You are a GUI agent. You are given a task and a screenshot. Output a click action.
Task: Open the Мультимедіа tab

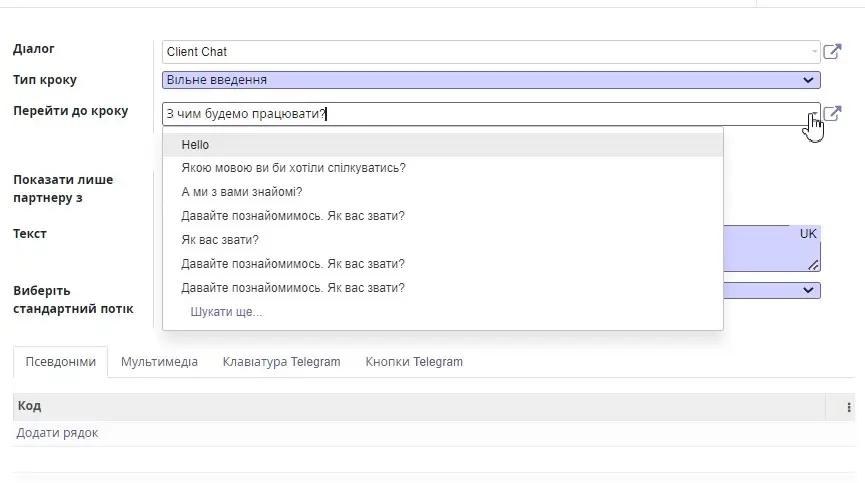tap(159, 362)
